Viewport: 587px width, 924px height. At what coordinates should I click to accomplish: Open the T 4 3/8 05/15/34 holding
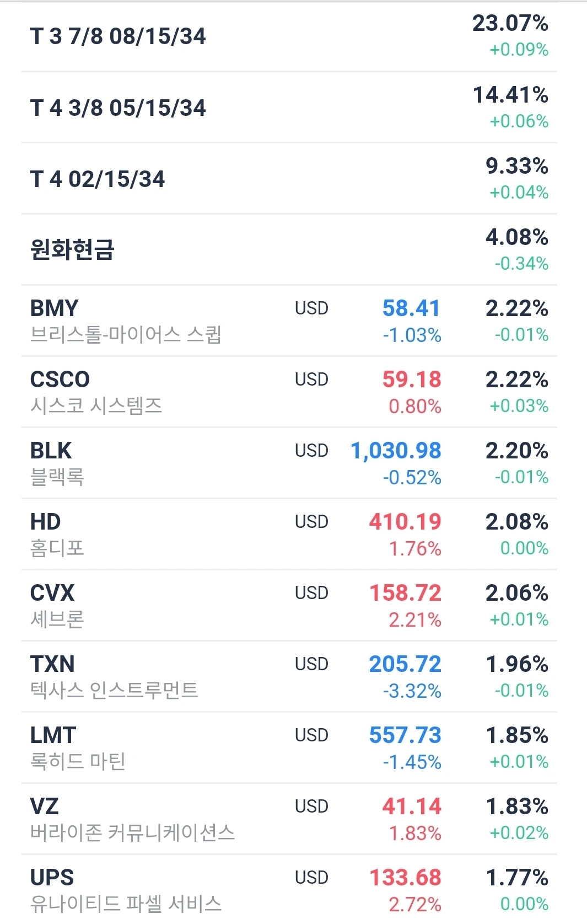(x=118, y=108)
